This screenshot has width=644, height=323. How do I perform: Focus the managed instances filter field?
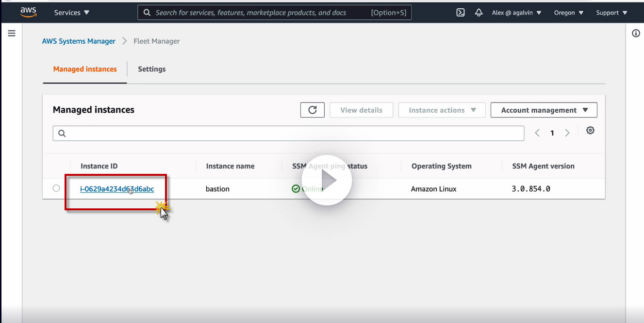(x=288, y=133)
